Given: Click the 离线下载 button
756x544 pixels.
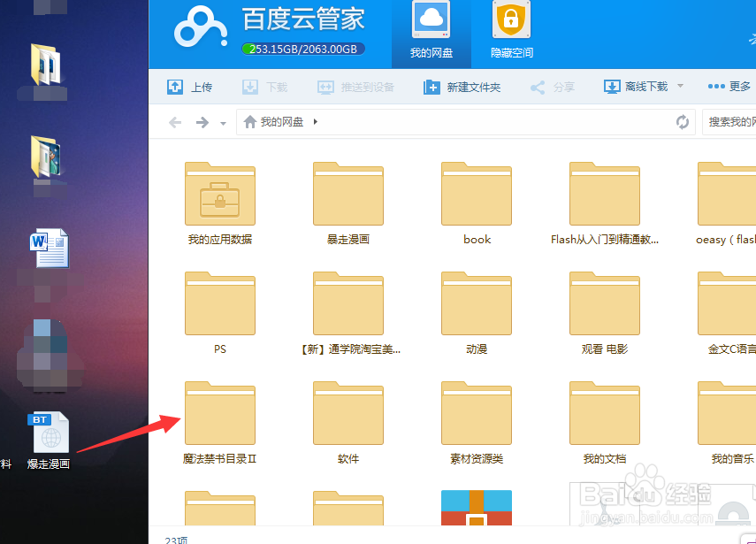Looking at the screenshot, I should [636, 87].
